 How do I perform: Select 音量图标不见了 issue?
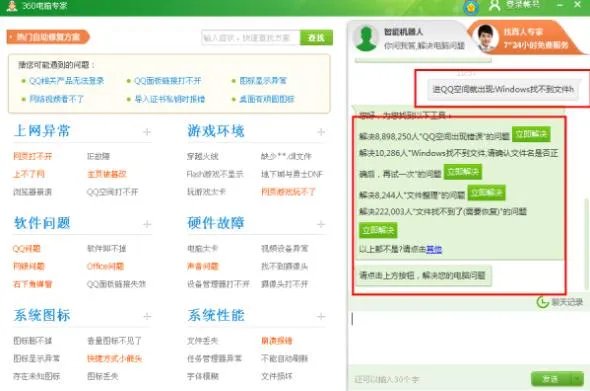(x=114, y=341)
